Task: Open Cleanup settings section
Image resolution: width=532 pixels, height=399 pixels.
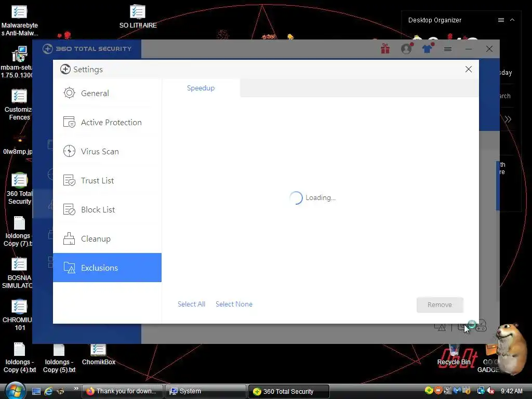Action: click(107, 239)
